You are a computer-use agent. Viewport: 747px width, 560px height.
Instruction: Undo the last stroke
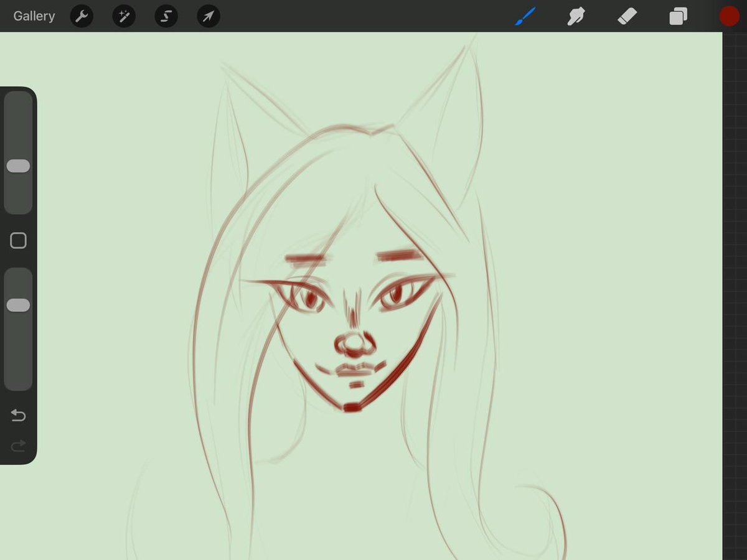point(18,415)
